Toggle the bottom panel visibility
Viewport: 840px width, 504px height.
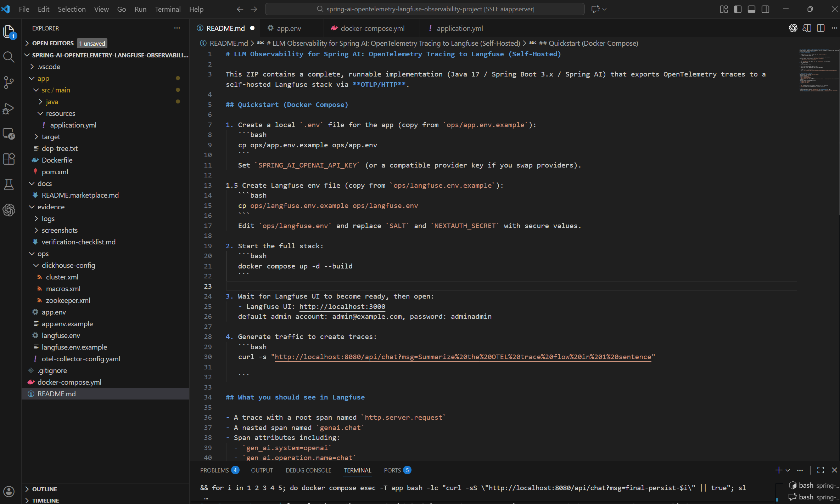(x=751, y=9)
